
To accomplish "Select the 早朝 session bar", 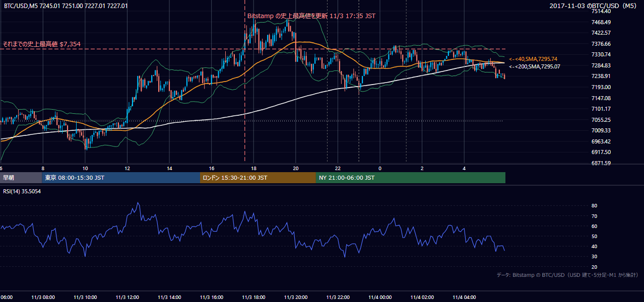I will click(x=21, y=178).
